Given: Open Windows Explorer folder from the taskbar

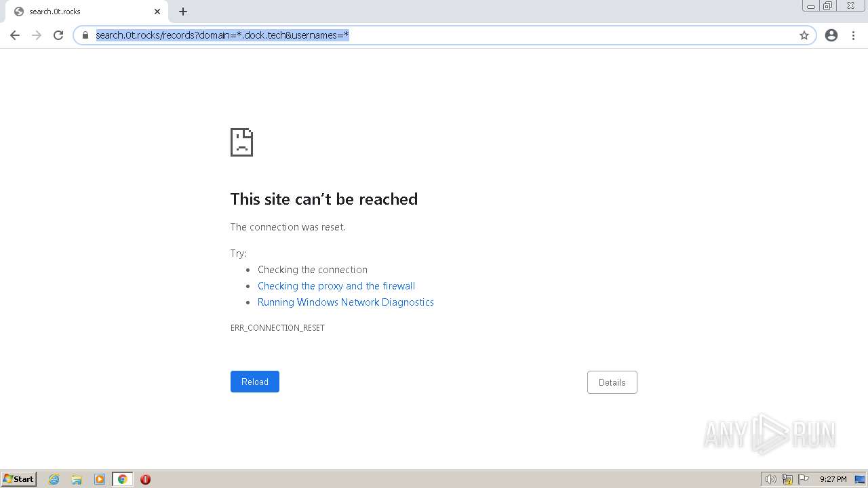Looking at the screenshot, I should coord(77,479).
